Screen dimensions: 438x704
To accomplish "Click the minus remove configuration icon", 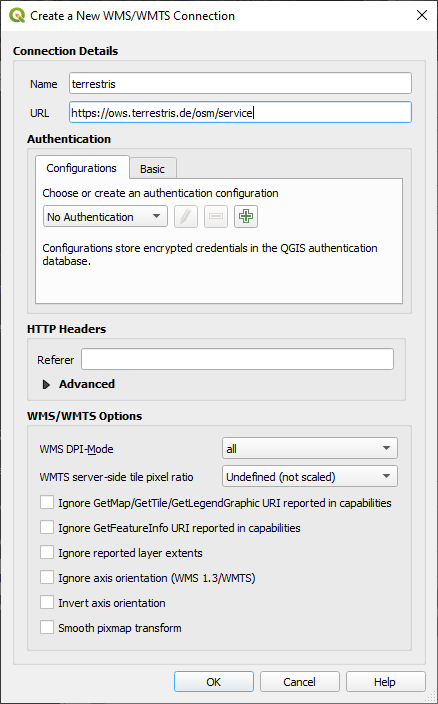I will (216, 216).
